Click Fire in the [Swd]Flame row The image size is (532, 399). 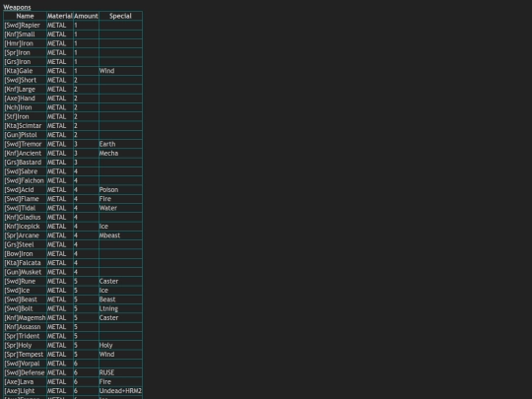click(120, 199)
